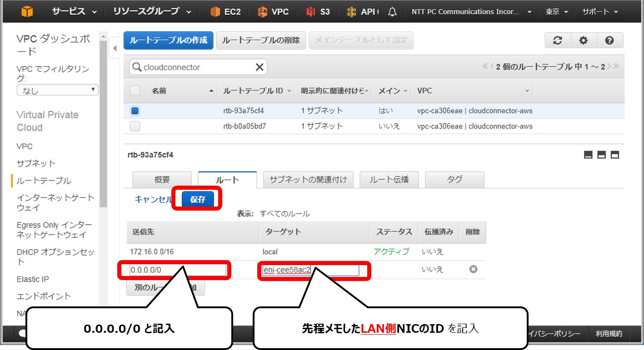Open DHCP オプションセット in sidebar
Image resolution: width=644 pixels, height=350 pixels.
click(x=55, y=256)
